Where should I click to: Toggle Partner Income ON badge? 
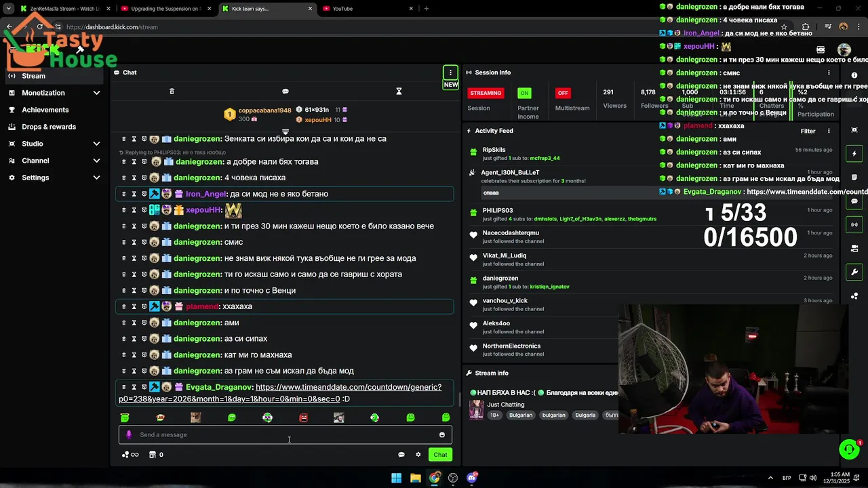point(524,93)
